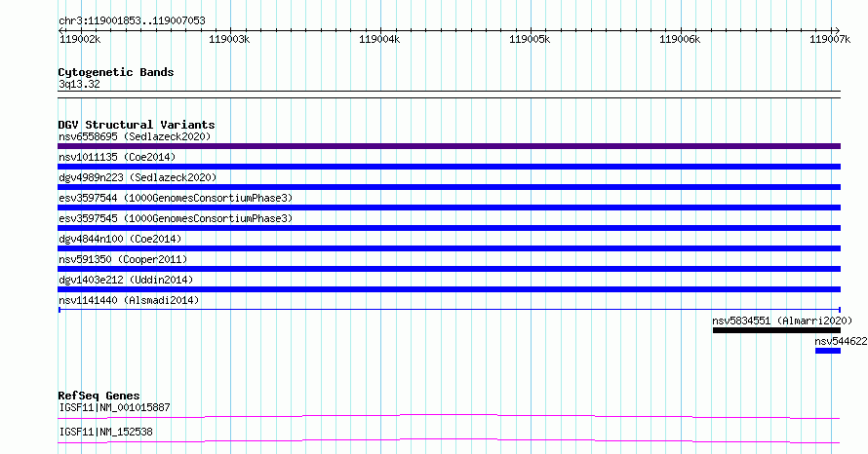Click the DGV Structural Variants track title

pos(137,125)
